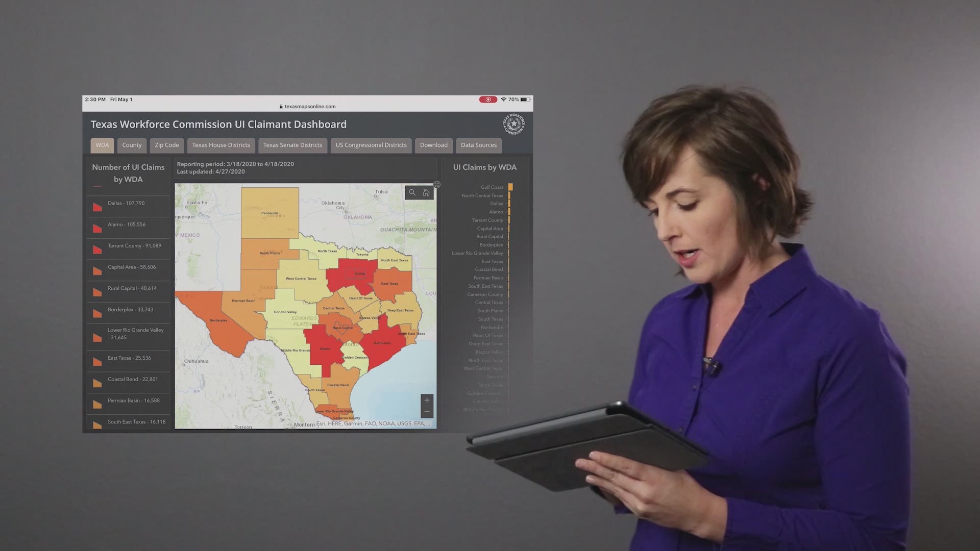980x551 pixels.
Task: Click the Zip Code filter tab
Action: pyautogui.click(x=166, y=145)
